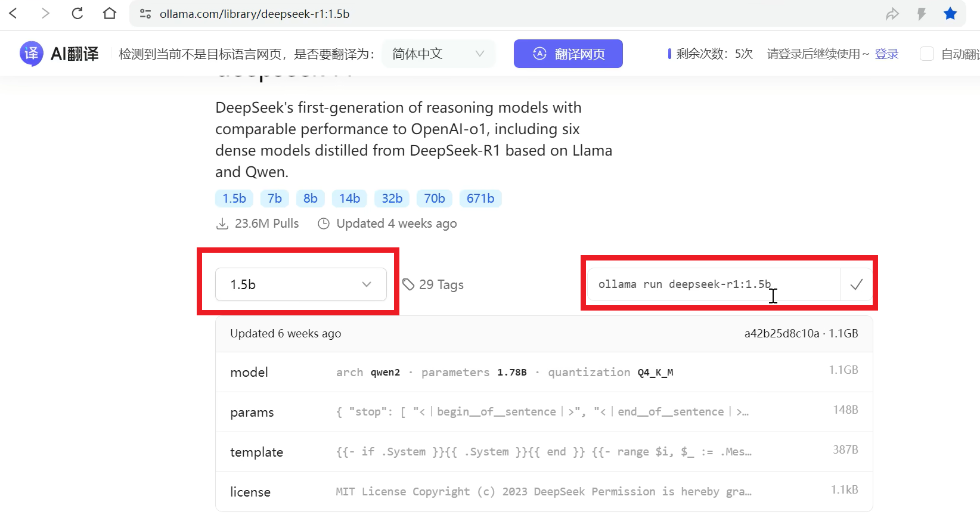Click the ollama run deepseek-r1:1.5b command field
Image resolution: width=980 pixels, height=521 pixels.
point(714,284)
